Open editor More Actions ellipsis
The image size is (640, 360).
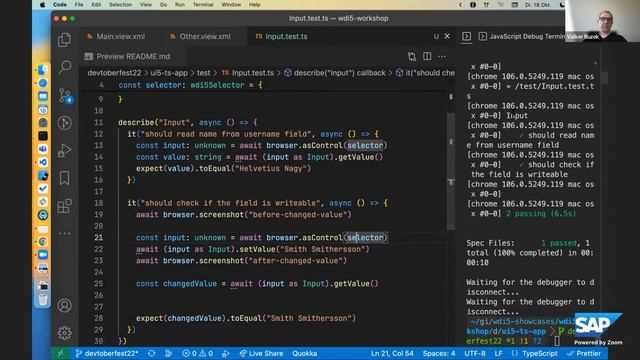tap(442, 56)
